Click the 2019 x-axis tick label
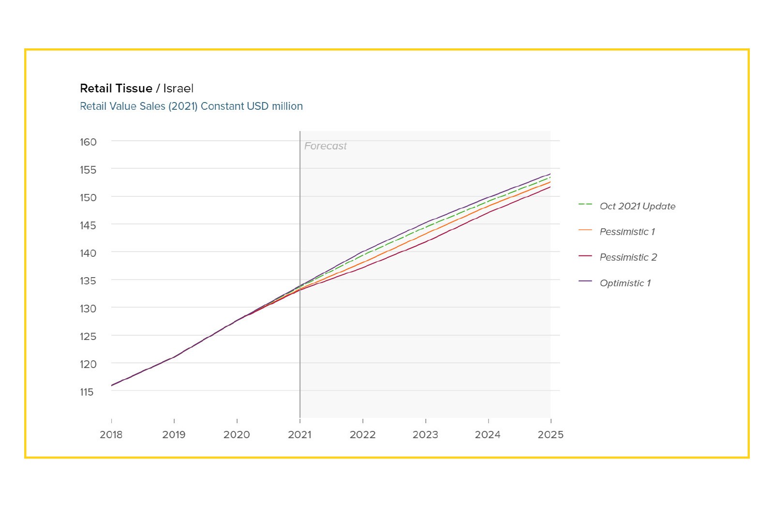The width and height of the screenshot is (774, 532). [174, 434]
